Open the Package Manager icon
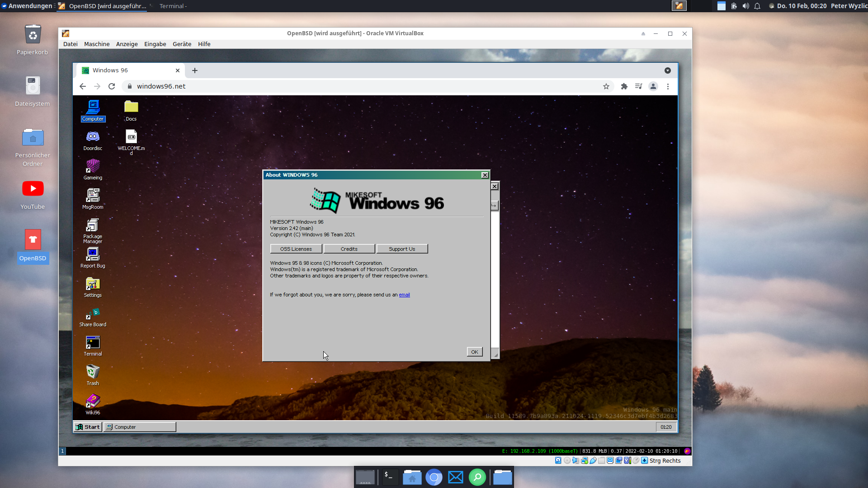 [x=93, y=230]
